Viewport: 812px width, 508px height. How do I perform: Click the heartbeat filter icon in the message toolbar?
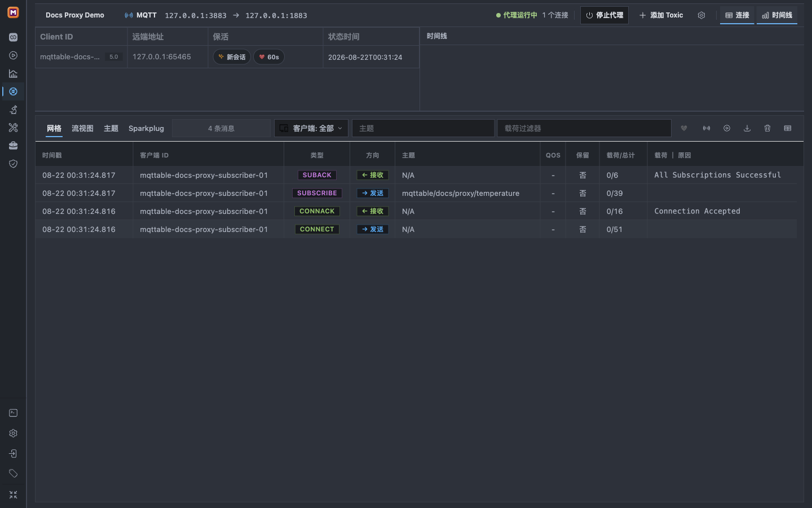point(684,128)
